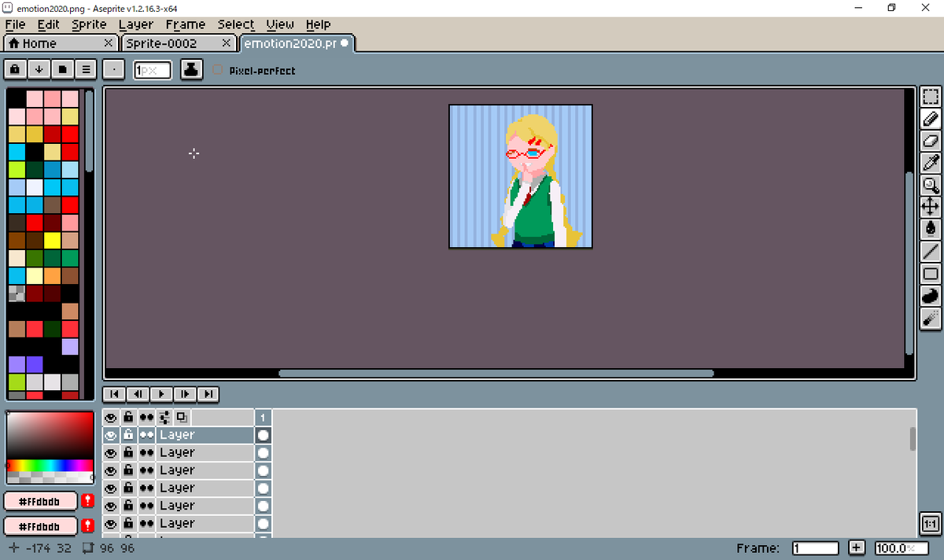Image resolution: width=944 pixels, height=560 pixels.
Task: Click the 1:1 zoom button
Action: [929, 524]
